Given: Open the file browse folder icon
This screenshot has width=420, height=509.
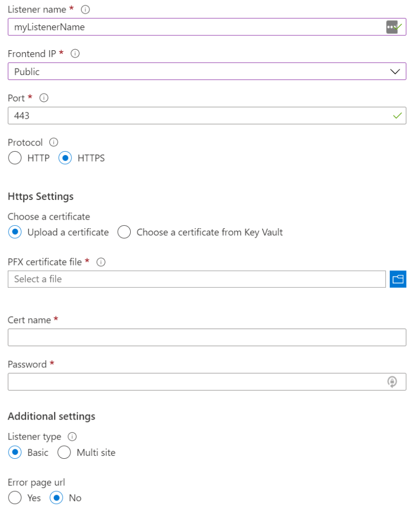Looking at the screenshot, I should coord(398,279).
